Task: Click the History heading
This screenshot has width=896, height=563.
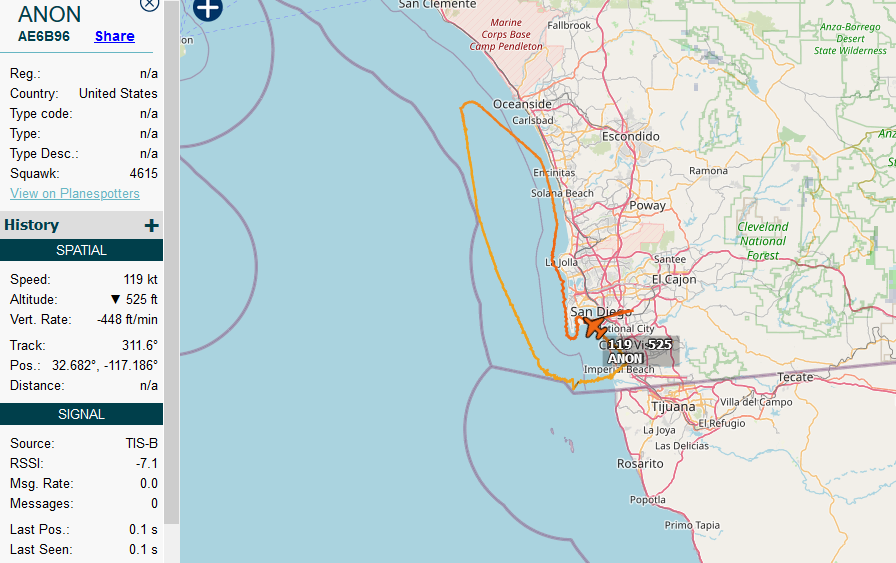Action: [x=31, y=225]
